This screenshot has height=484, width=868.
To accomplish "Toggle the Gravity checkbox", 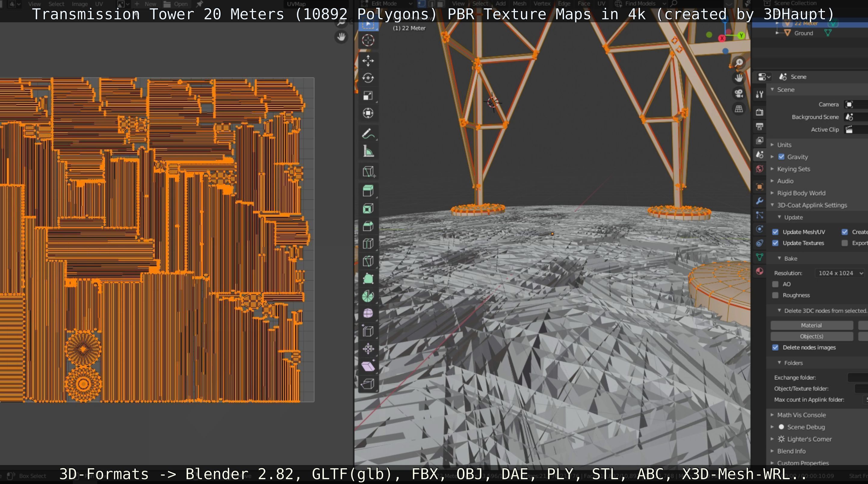I will tap(781, 157).
